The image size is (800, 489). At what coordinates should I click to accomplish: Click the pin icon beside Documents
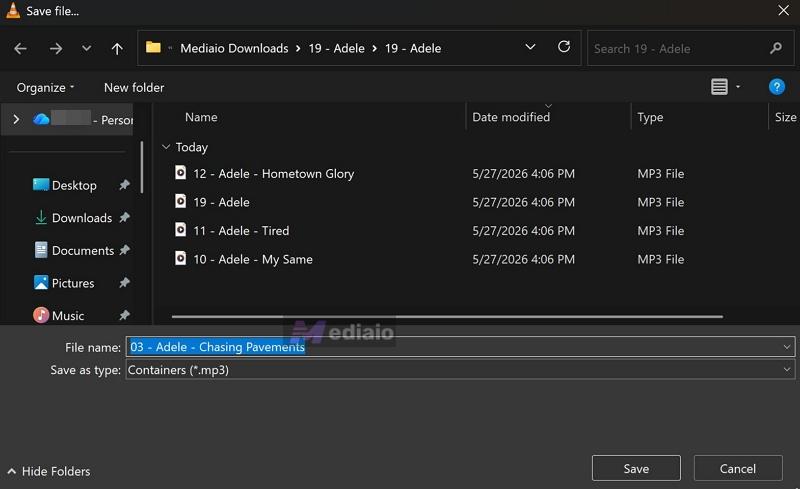124,250
